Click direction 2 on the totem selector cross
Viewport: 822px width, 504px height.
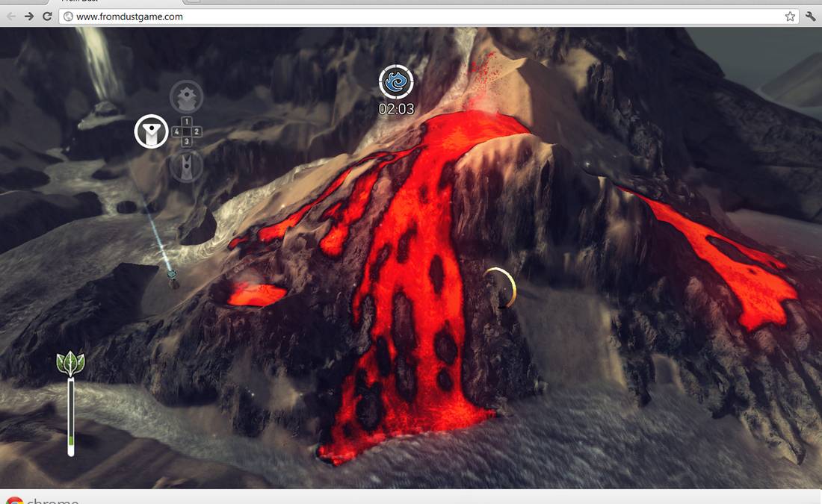click(x=197, y=131)
